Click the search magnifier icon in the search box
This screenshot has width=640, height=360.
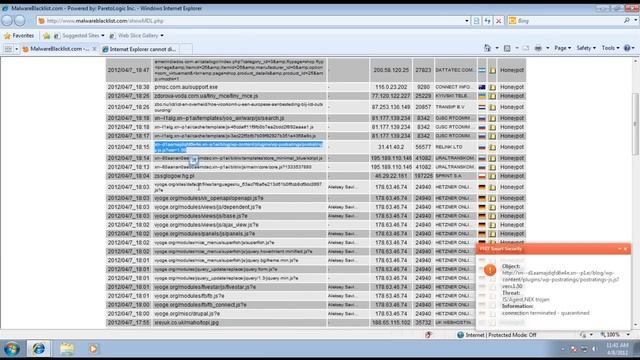(x=627, y=20)
